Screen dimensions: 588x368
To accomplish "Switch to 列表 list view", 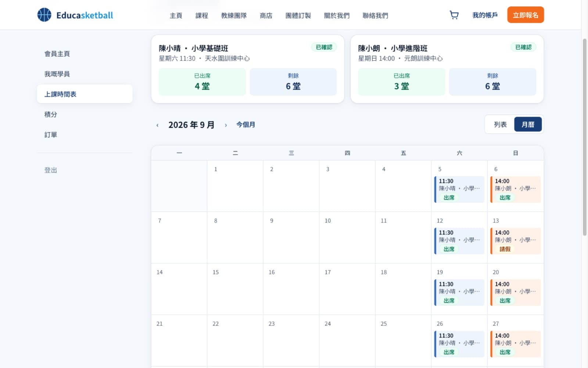I will click(500, 124).
